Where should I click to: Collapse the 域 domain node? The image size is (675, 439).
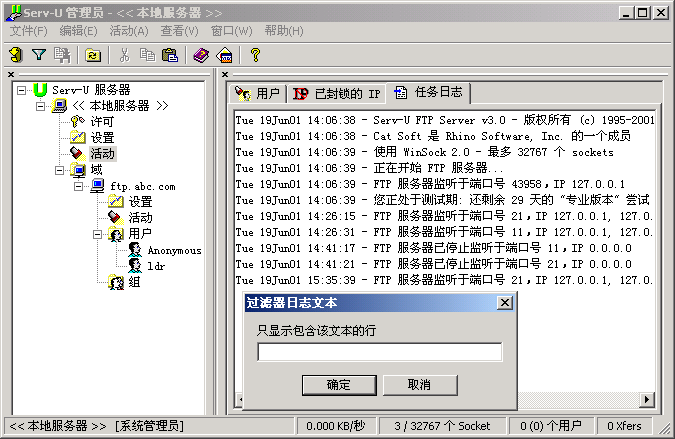59,170
